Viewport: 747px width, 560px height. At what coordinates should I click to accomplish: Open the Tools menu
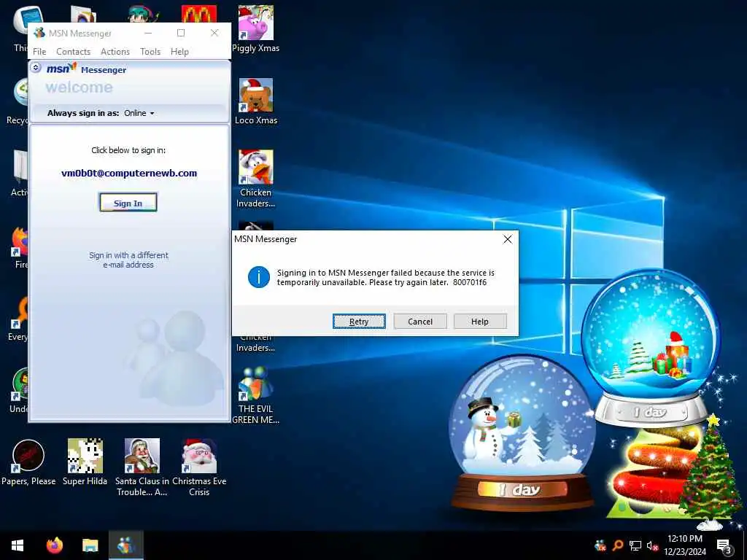(x=150, y=52)
